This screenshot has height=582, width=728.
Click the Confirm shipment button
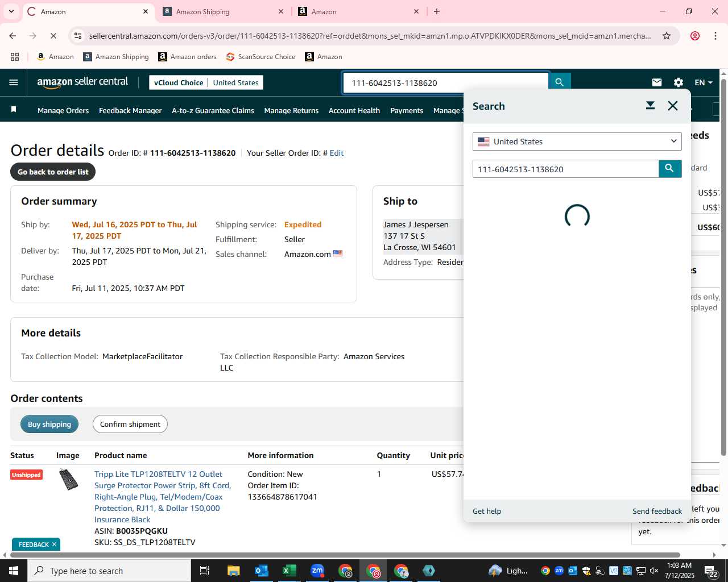coord(130,424)
